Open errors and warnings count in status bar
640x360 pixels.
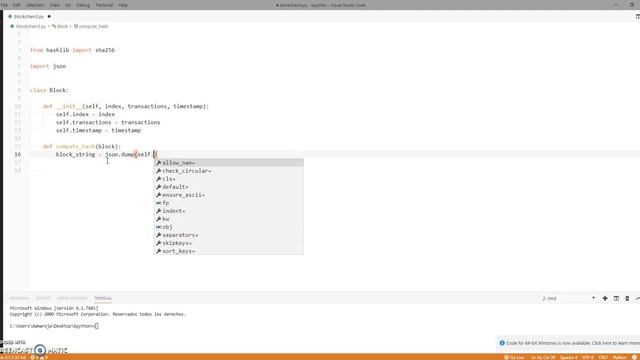(39, 358)
